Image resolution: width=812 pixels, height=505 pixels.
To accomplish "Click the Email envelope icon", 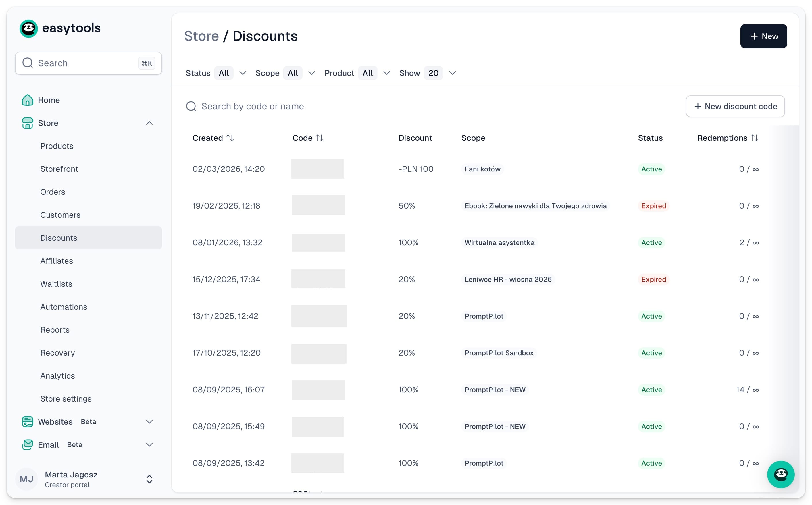I will 27,445.
